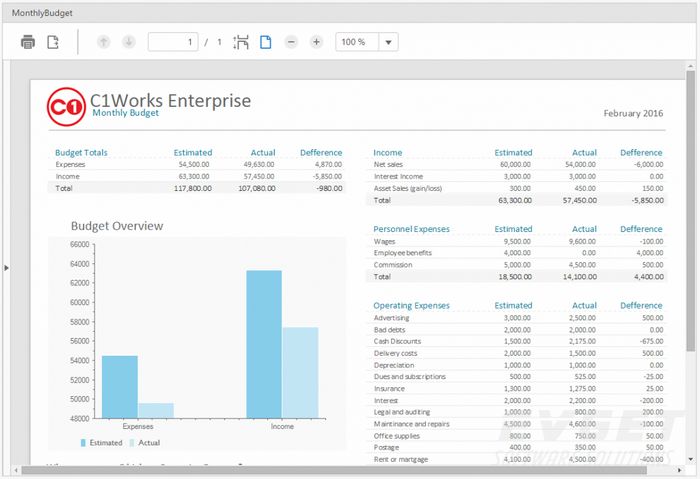Viewport: 700px width, 479px height.
Task: Select fit page width icon
Action: point(241,42)
